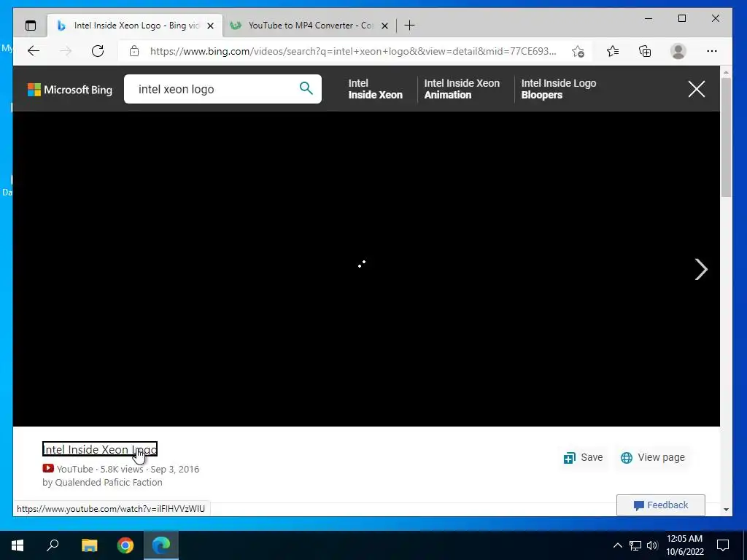Open Windows taskbar search

click(53, 545)
